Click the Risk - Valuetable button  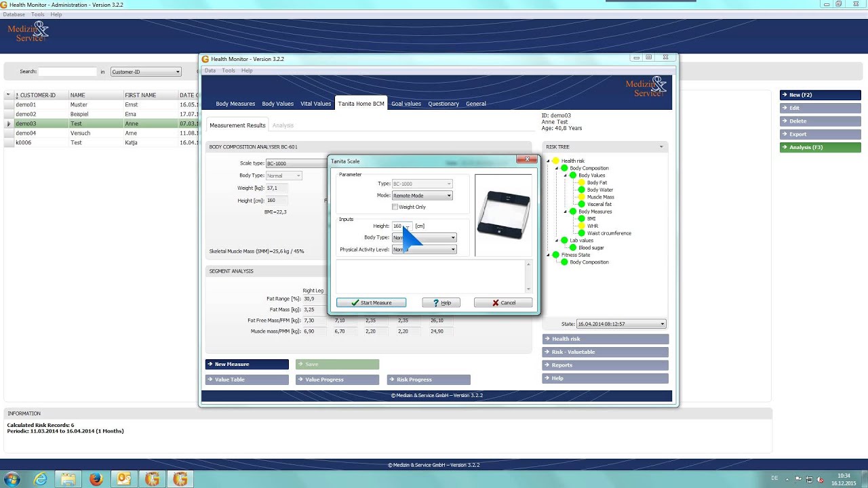606,352
